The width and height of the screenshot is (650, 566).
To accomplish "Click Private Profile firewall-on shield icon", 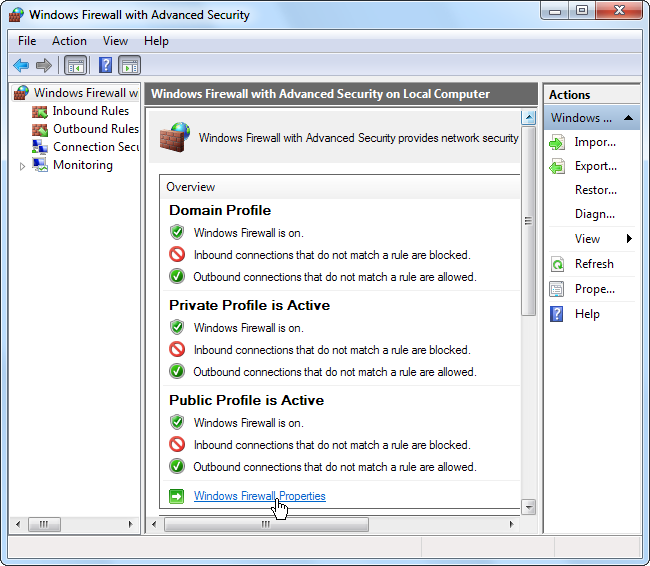I will (177, 327).
